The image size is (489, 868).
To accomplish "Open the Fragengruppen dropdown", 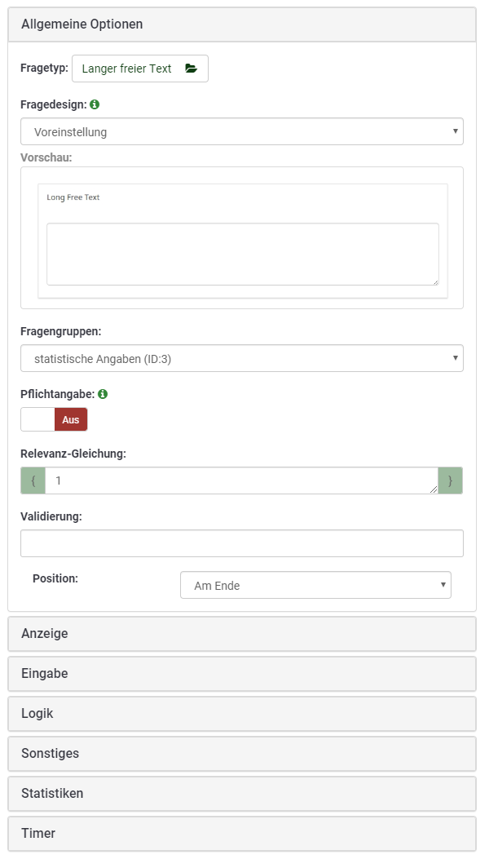I will pos(241,358).
